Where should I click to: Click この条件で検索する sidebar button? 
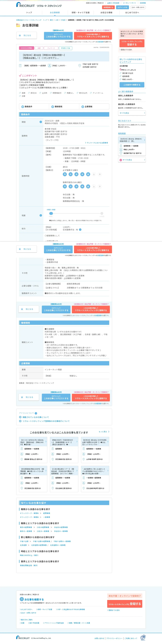(132, 85)
